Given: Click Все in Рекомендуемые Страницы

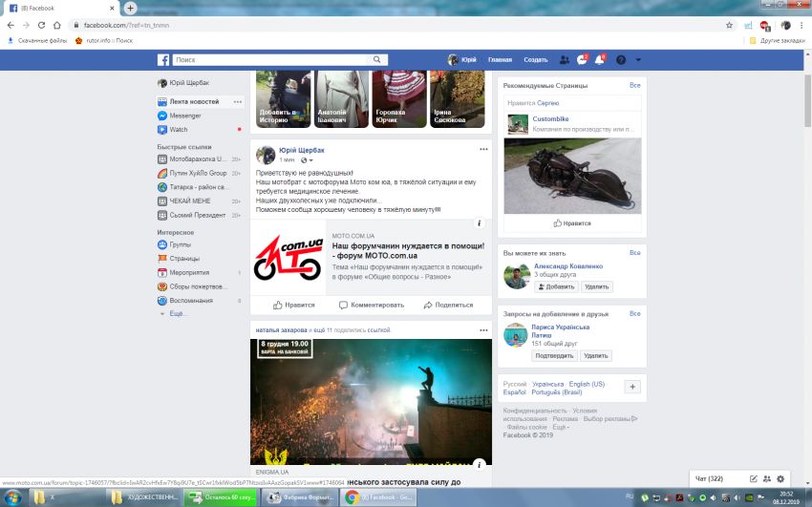Looking at the screenshot, I should click(635, 85).
